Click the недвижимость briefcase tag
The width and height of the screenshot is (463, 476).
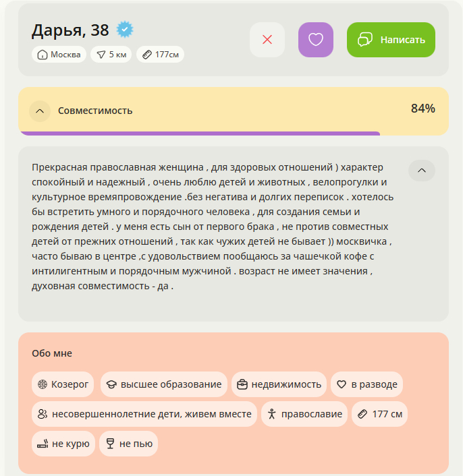click(279, 384)
